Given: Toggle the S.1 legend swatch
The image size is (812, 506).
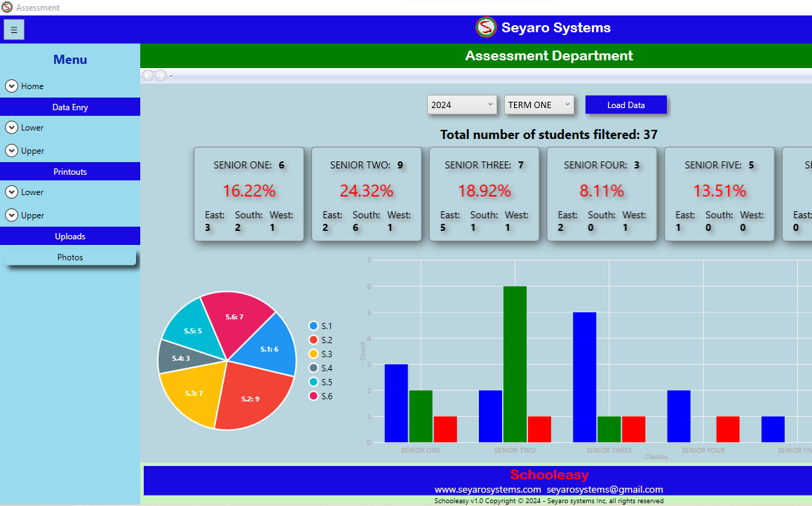Looking at the screenshot, I should point(313,326).
